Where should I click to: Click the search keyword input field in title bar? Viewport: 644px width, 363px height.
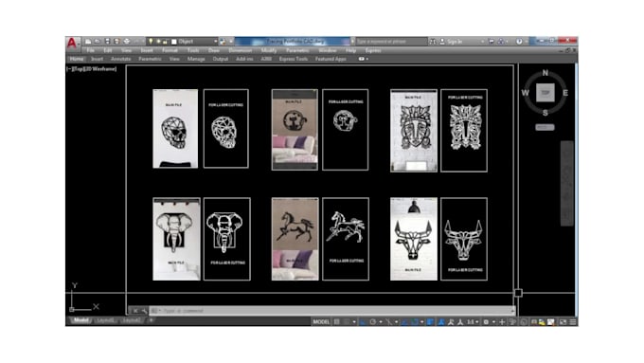391,42
